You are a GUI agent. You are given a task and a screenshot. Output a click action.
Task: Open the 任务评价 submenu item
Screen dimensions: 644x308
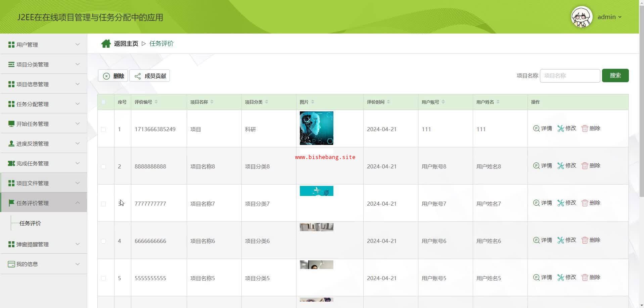click(x=30, y=223)
